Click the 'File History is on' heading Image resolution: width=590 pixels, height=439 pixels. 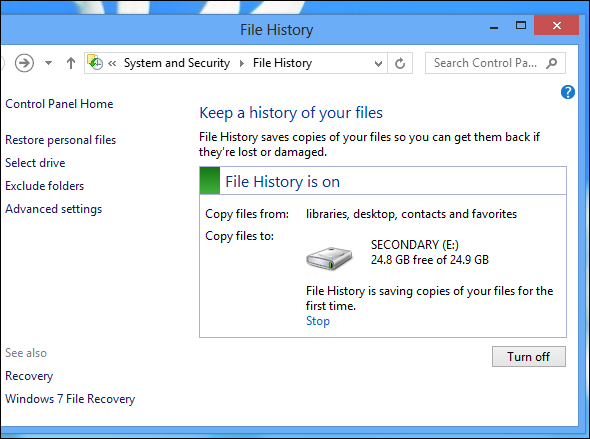tap(282, 182)
